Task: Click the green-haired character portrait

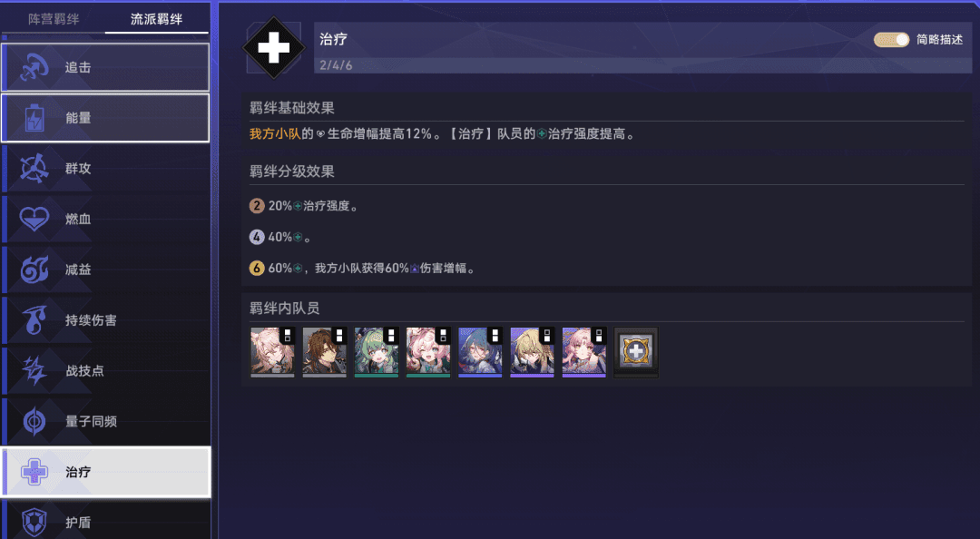Action: point(377,352)
